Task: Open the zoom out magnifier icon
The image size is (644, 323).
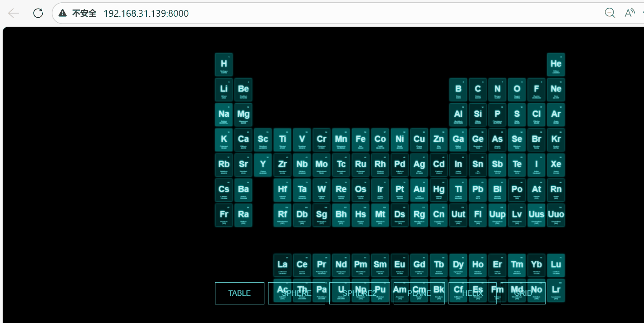Action: [610, 13]
